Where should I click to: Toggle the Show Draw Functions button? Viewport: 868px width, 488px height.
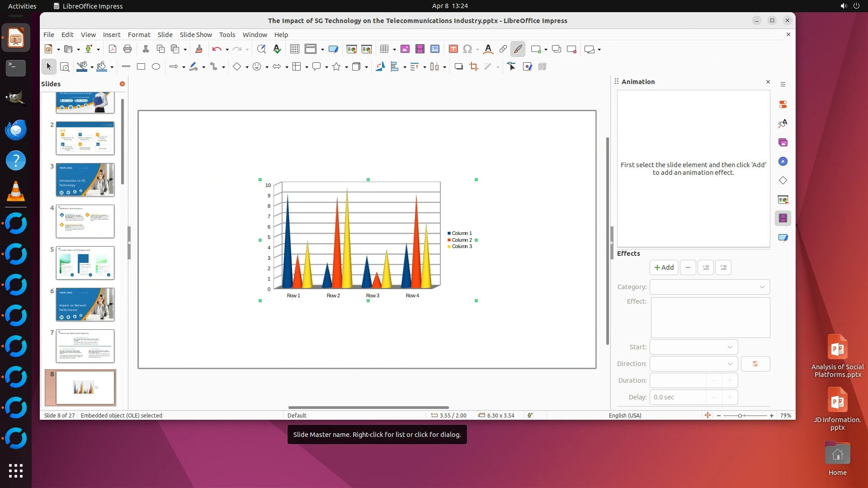[518, 49]
